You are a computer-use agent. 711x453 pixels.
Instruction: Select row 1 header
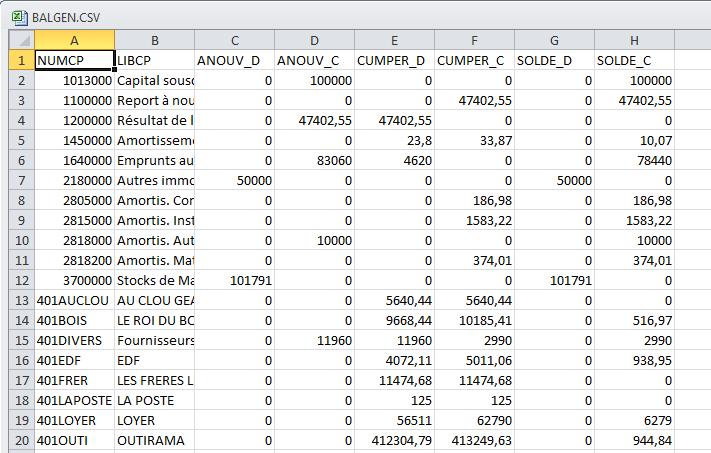(x=22, y=60)
